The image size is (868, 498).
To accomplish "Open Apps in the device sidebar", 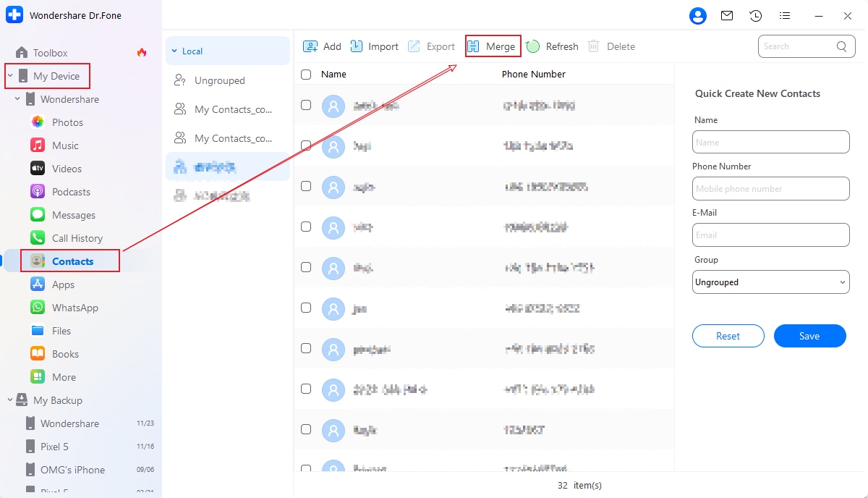I will (x=63, y=284).
